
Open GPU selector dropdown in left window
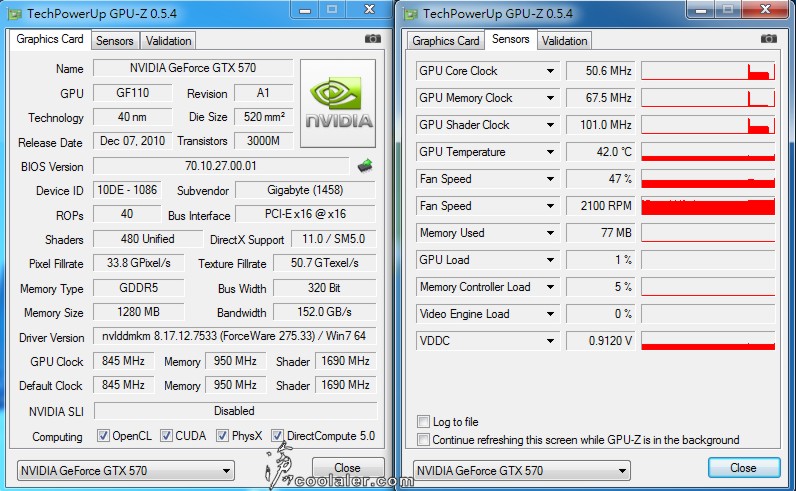click(x=125, y=471)
